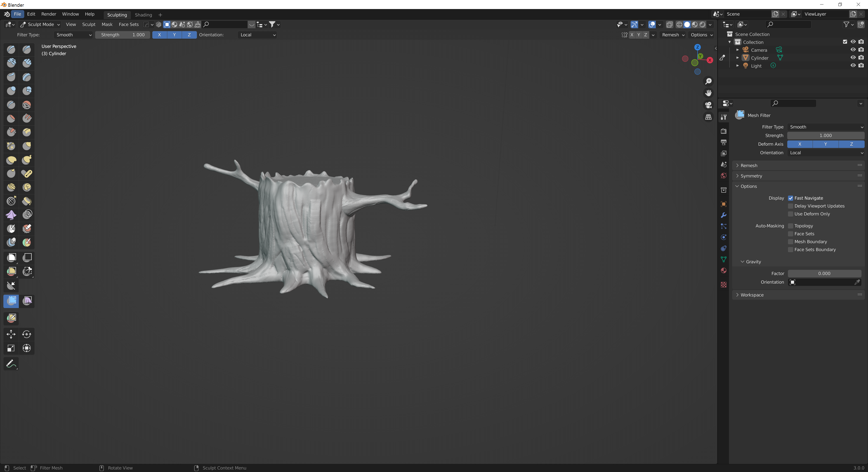Select the Box Mask tool

click(12, 257)
